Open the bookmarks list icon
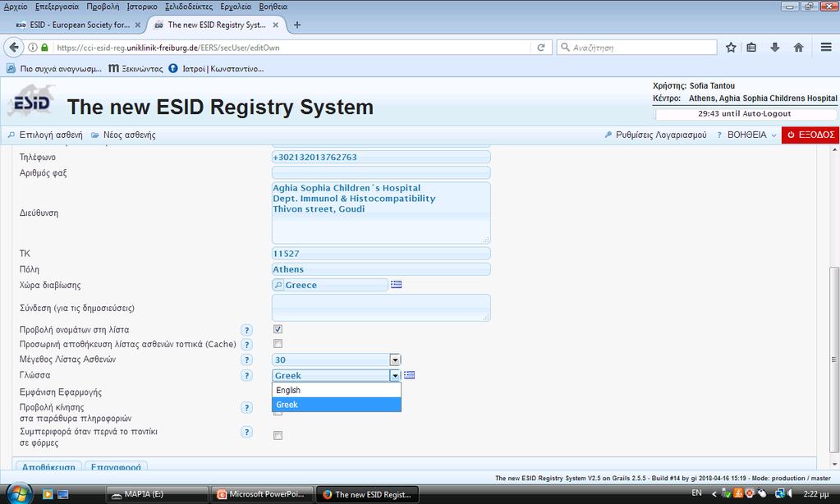The image size is (840, 504). click(751, 47)
